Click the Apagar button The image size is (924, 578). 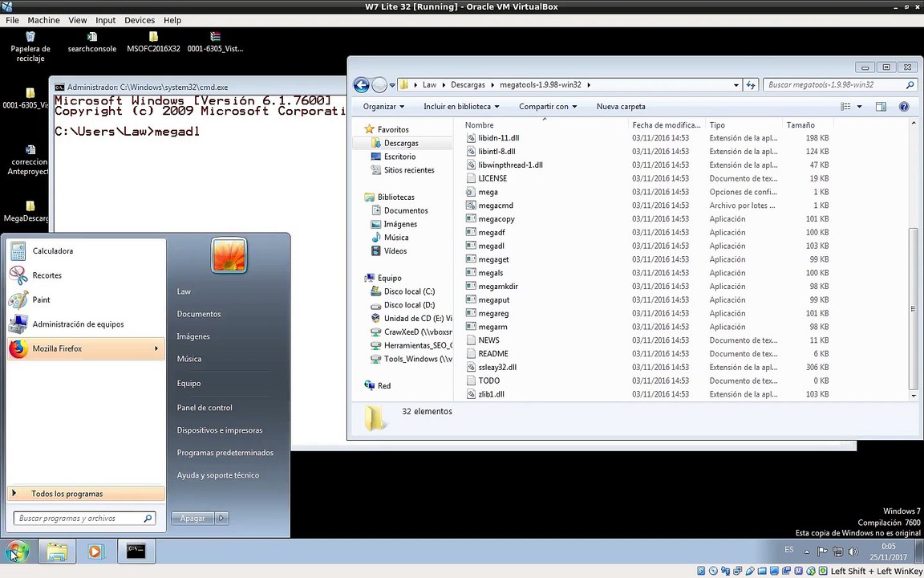[x=193, y=519]
